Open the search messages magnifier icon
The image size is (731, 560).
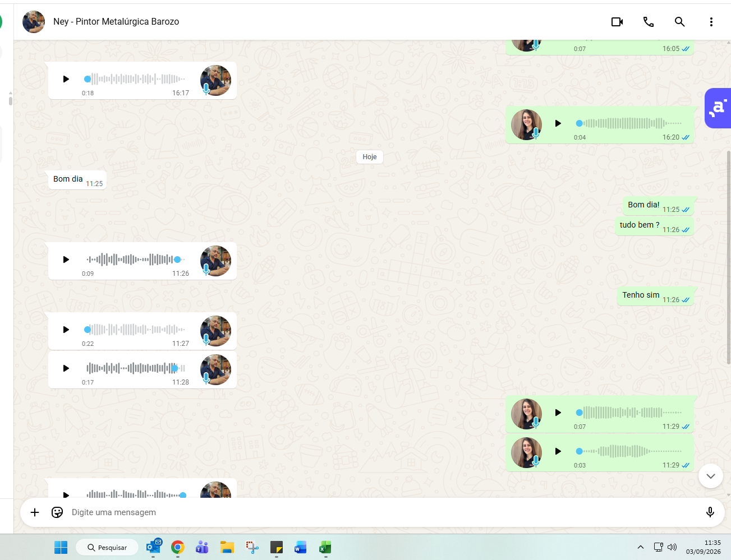click(x=680, y=22)
